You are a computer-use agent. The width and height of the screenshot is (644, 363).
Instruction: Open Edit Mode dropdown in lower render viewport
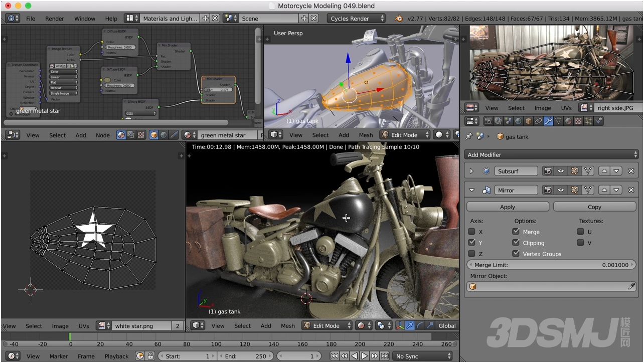click(x=327, y=325)
